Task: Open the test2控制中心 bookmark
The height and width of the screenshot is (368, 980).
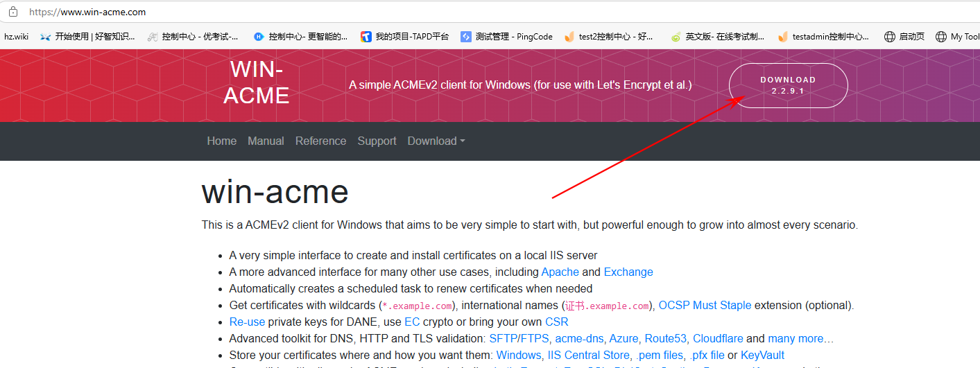Action: (x=609, y=37)
